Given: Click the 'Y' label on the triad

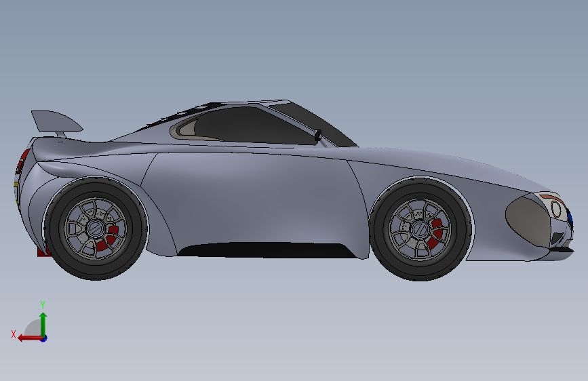Looking at the screenshot, I should point(43,304).
